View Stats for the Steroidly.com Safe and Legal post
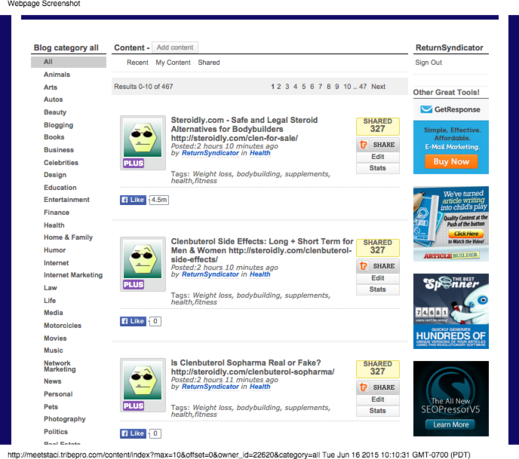519x459 pixels. pos(378,168)
